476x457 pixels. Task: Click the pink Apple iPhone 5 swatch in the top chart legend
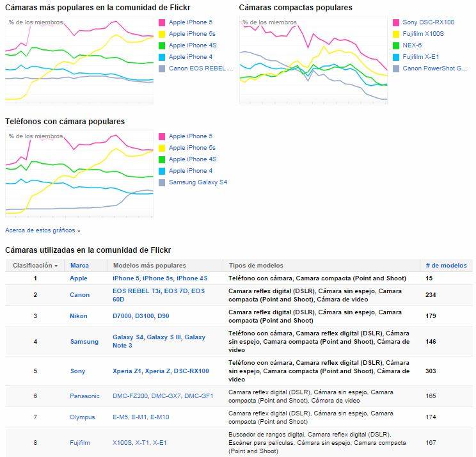coord(162,22)
